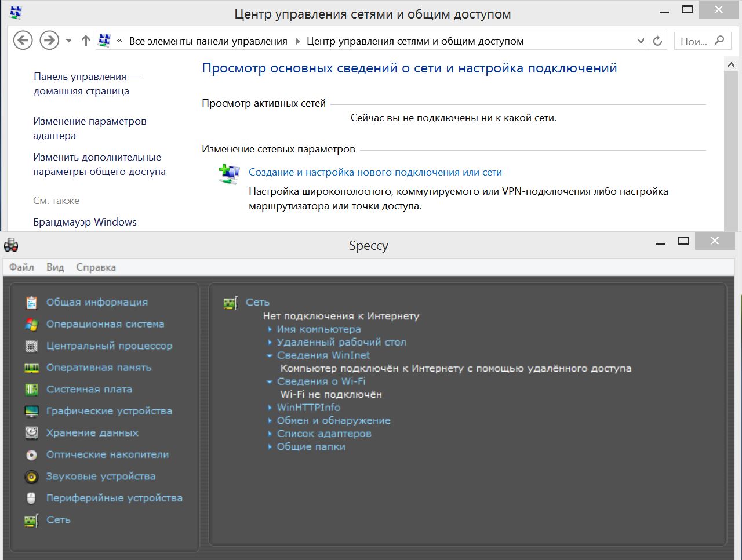The height and width of the screenshot is (560, 742).
Task: Click the Windows flag icon for Operating System
Action: tap(31, 324)
